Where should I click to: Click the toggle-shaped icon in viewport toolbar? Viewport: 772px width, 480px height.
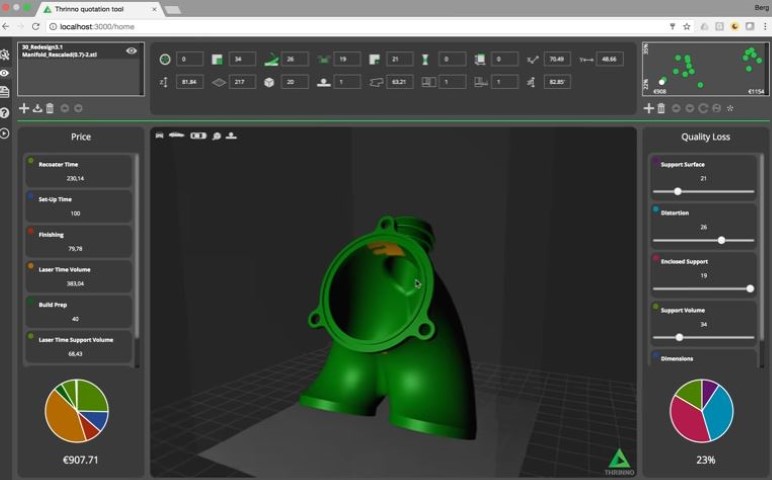pyautogui.click(x=198, y=135)
